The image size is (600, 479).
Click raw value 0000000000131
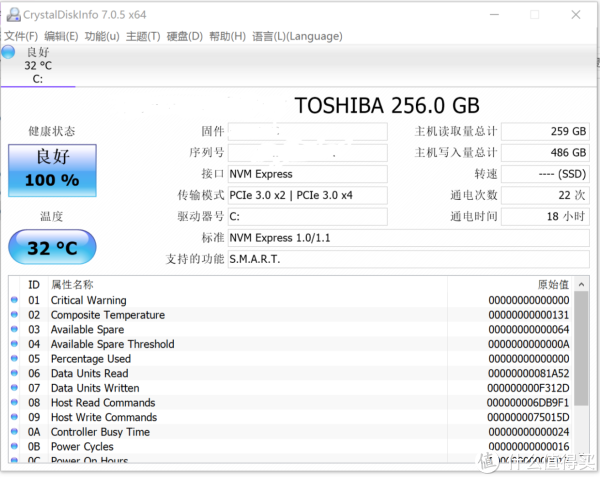[x=529, y=315]
